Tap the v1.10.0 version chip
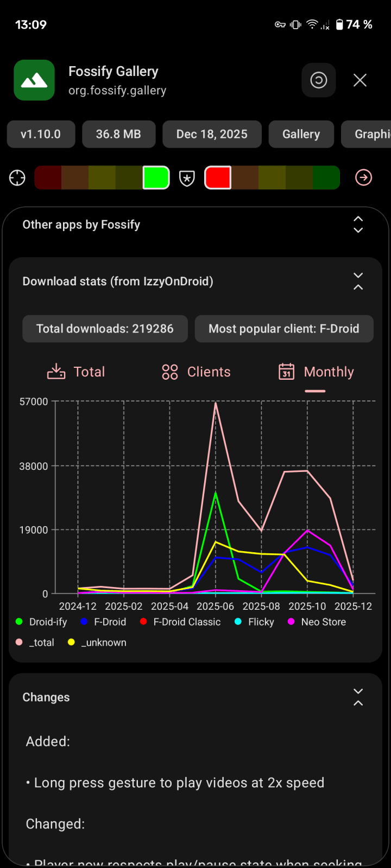This screenshot has width=391, height=868. coord(41,134)
